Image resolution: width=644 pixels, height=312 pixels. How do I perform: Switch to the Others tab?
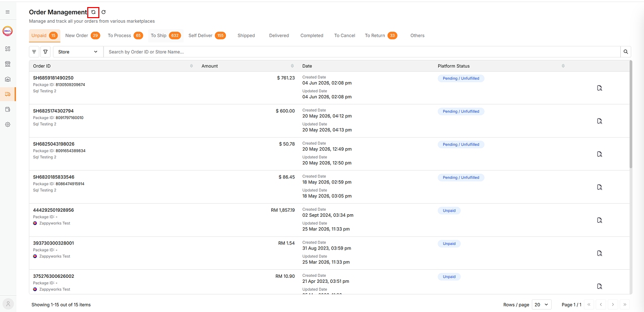coord(418,36)
